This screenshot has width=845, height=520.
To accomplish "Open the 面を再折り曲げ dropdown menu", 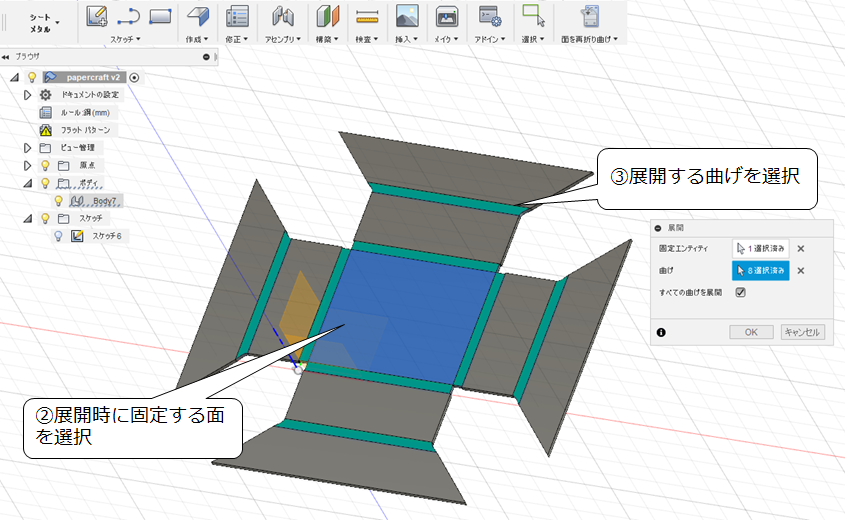I will [590, 39].
